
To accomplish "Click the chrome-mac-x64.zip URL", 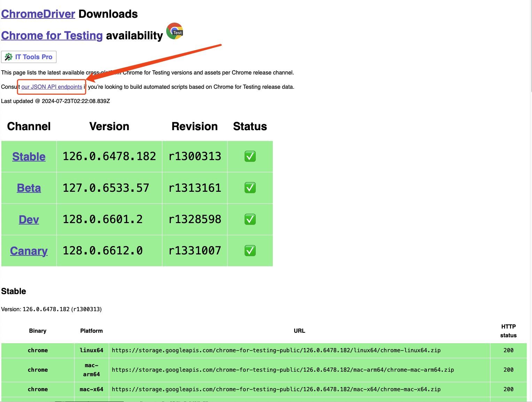I will point(276,389).
